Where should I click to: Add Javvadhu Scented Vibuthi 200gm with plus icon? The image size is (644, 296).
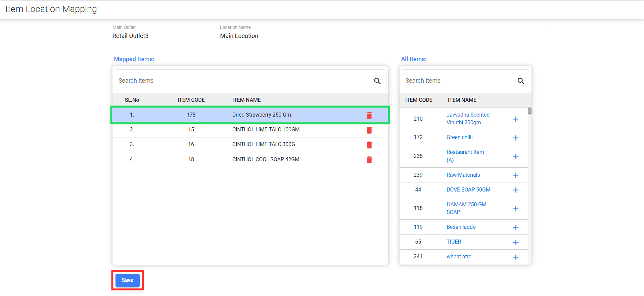coord(516,119)
